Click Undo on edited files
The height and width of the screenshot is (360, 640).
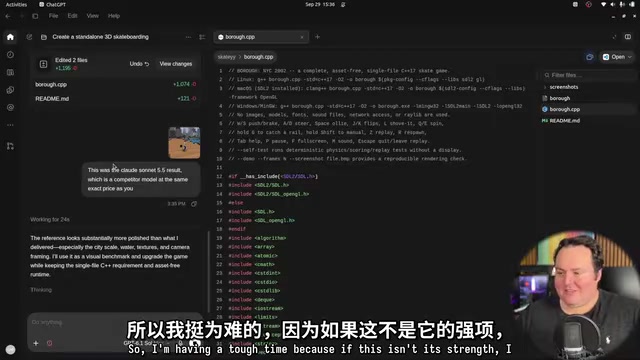tap(139, 64)
